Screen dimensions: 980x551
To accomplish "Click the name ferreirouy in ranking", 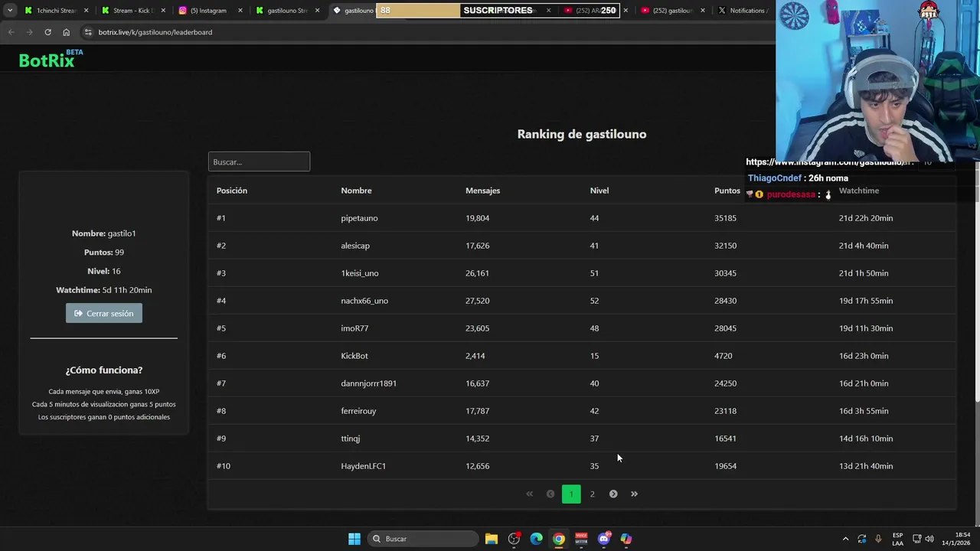I will click(x=358, y=411).
